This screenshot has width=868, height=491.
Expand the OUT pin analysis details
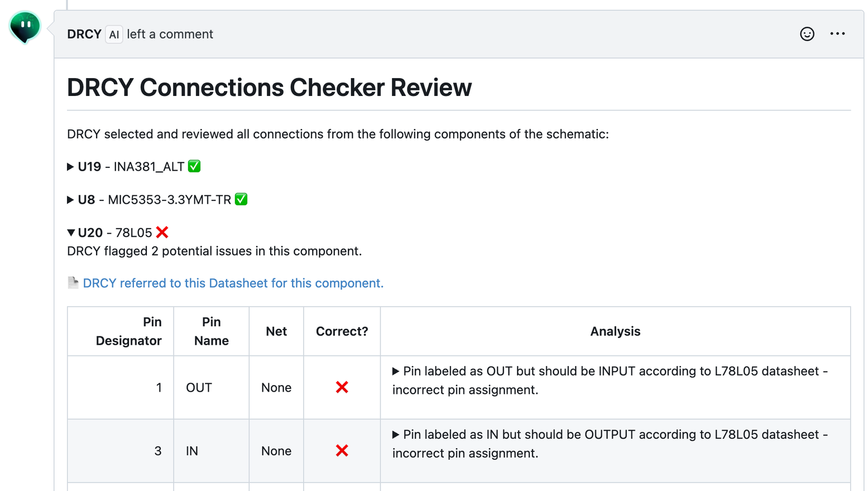396,372
